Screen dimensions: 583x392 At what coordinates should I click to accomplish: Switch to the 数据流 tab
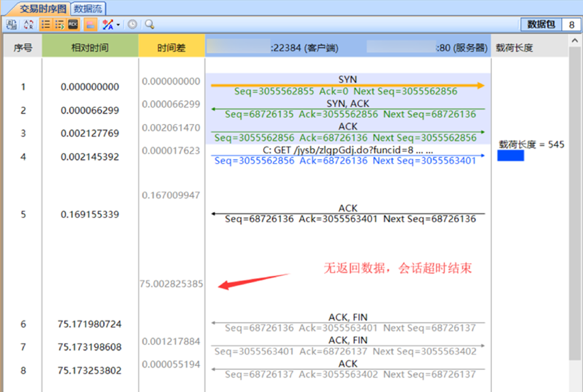(89, 7)
